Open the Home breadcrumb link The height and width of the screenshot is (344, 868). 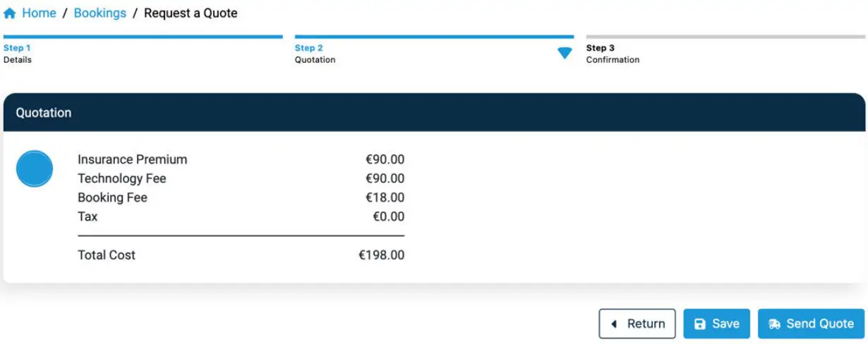pos(39,13)
